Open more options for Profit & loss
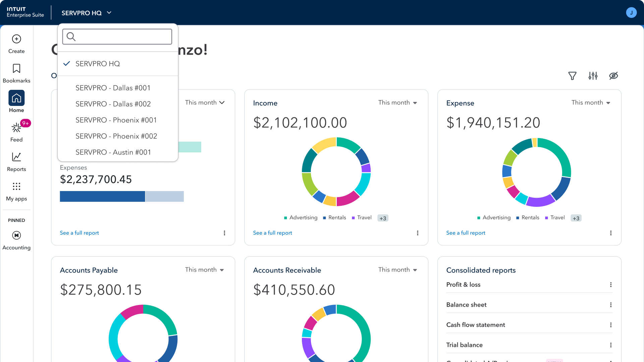644x362 pixels. click(x=611, y=285)
